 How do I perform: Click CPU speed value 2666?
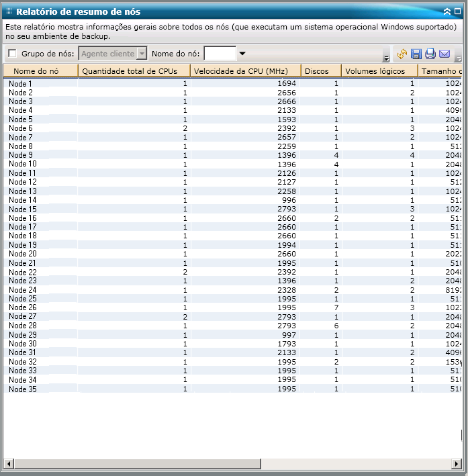click(287, 101)
